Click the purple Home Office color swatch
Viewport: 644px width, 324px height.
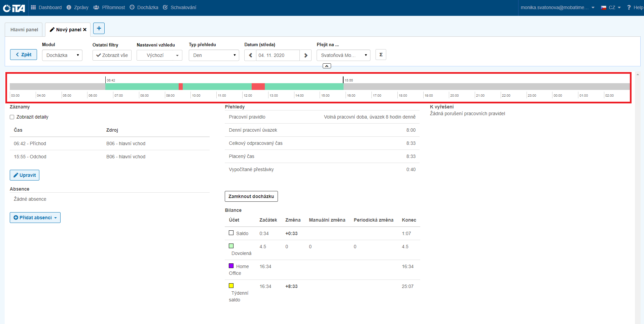[x=231, y=266]
